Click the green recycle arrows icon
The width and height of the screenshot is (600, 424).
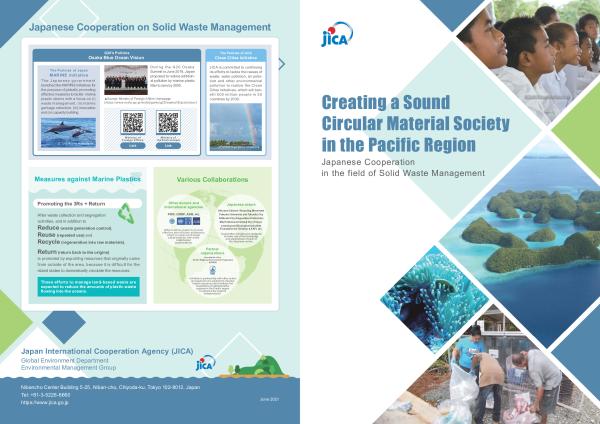(x=123, y=212)
